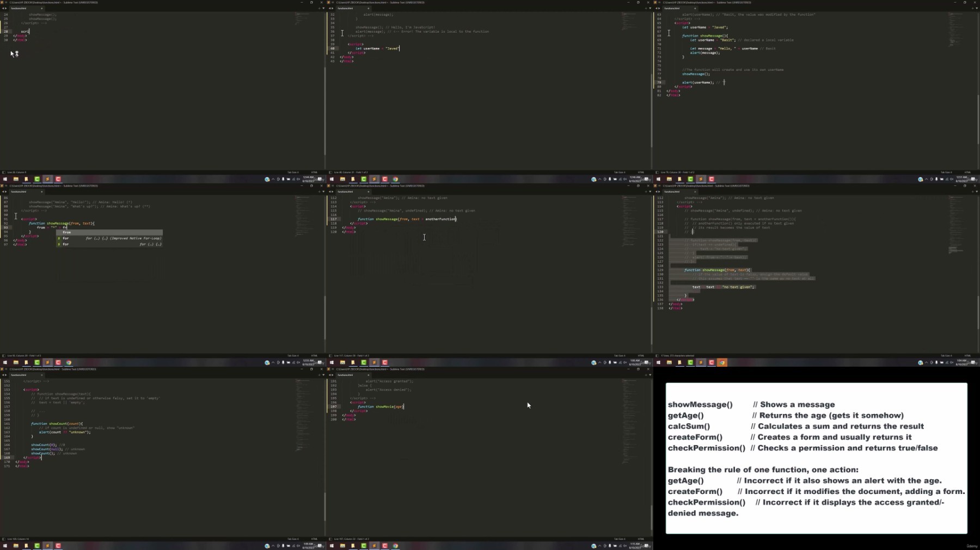Open Start menu on the 'scri' window's taskbar

click(x=5, y=179)
